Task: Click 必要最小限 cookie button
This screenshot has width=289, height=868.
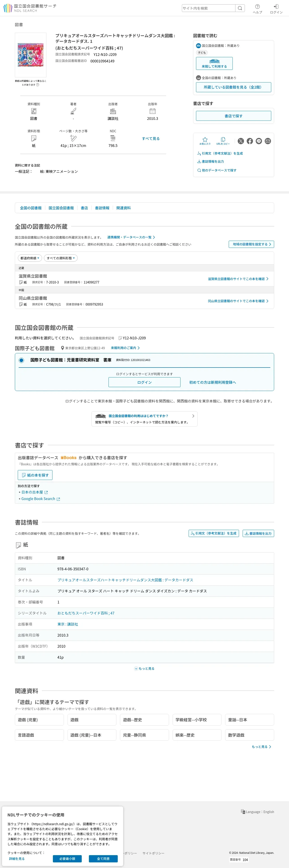Action: coord(67,859)
